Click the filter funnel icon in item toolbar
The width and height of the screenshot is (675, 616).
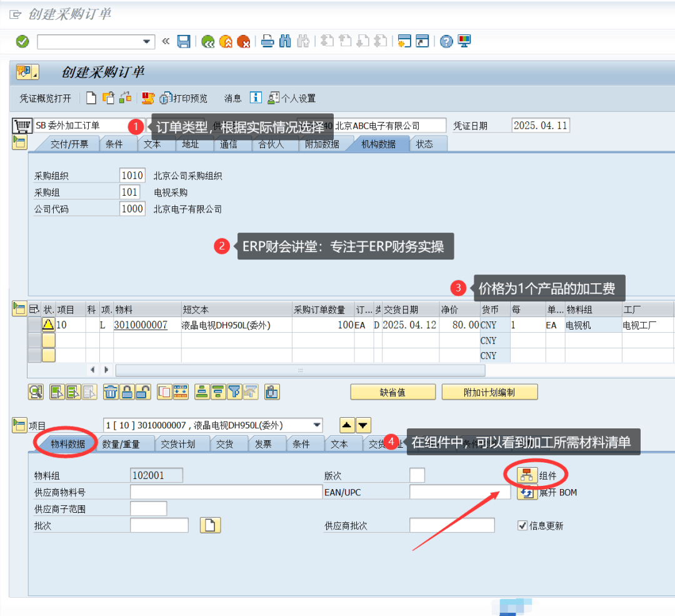[234, 392]
